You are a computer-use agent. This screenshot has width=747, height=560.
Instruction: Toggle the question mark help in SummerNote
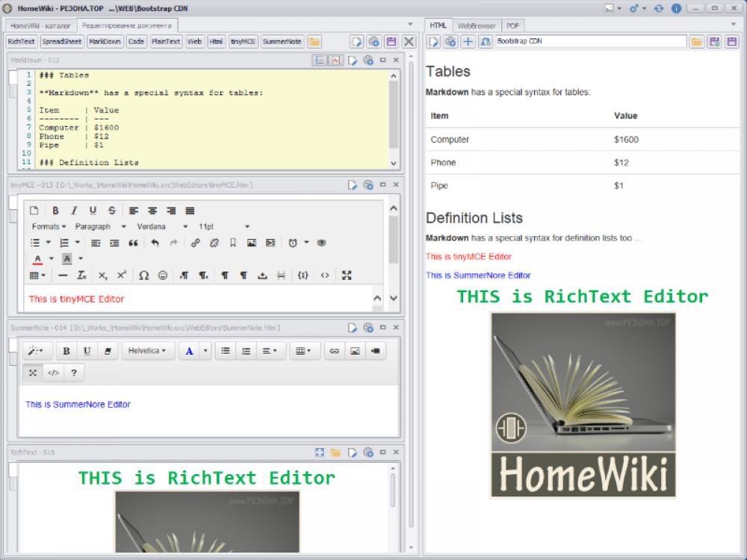click(x=74, y=373)
